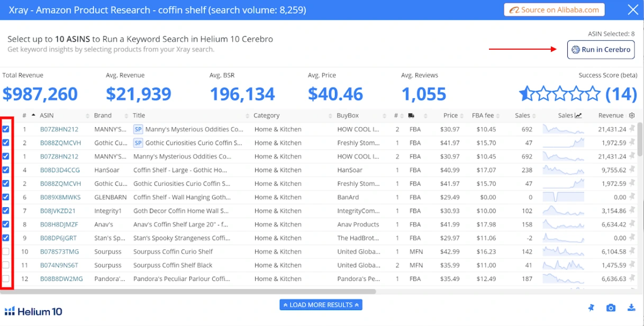This screenshot has width=644, height=326.
Task: Click the Helium 10 logo
Action: click(33, 312)
